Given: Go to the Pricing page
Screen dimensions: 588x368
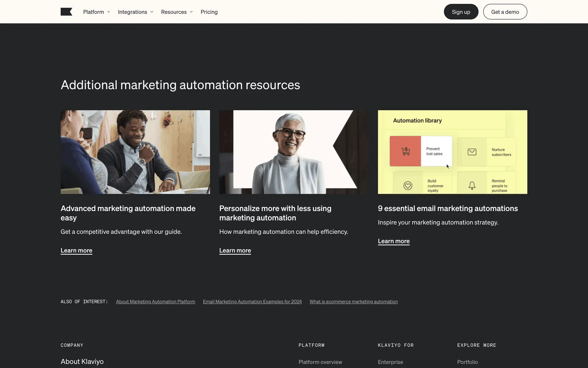Looking at the screenshot, I should 209,12.
